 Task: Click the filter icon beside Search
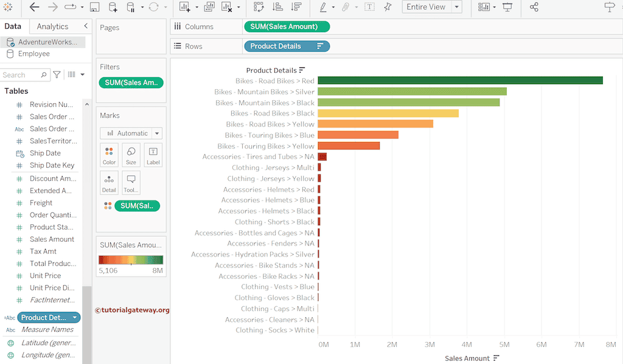click(x=57, y=75)
